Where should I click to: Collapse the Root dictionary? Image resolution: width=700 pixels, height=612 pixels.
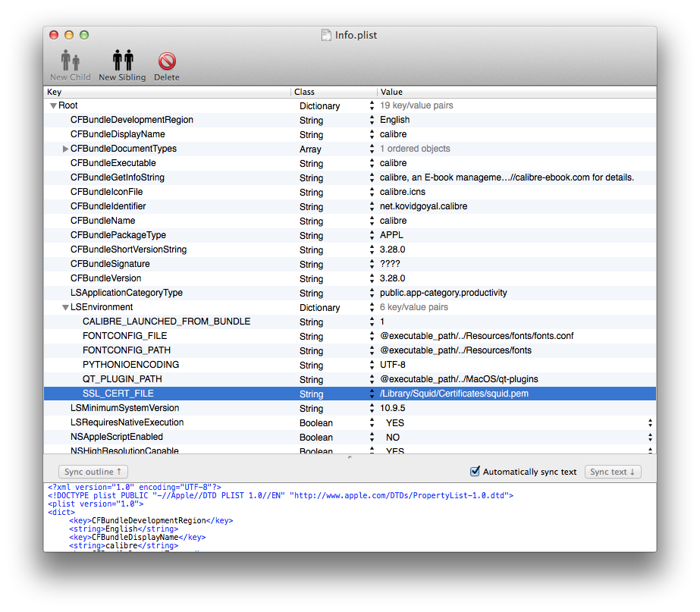coord(52,105)
